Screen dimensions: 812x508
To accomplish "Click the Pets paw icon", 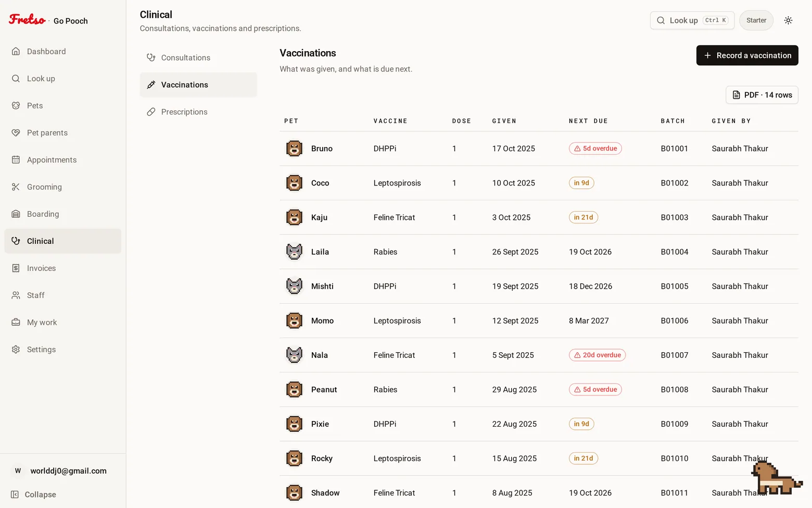I will tap(16, 105).
